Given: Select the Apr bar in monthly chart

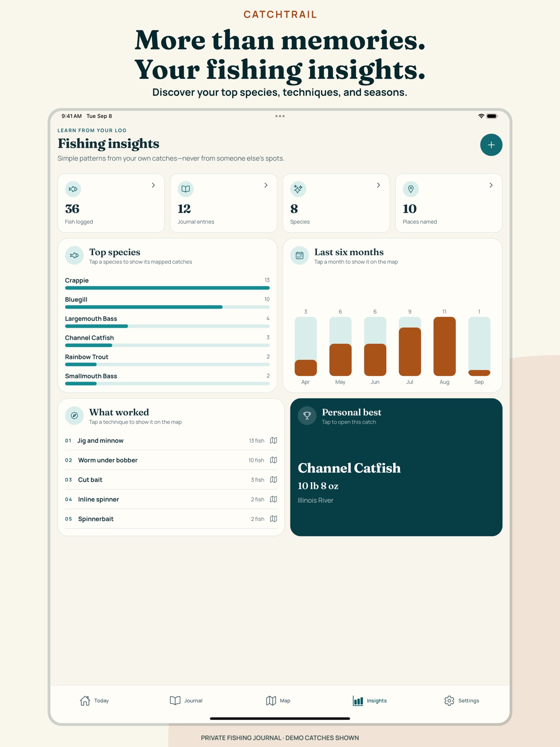Looking at the screenshot, I should pyautogui.click(x=306, y=346).
